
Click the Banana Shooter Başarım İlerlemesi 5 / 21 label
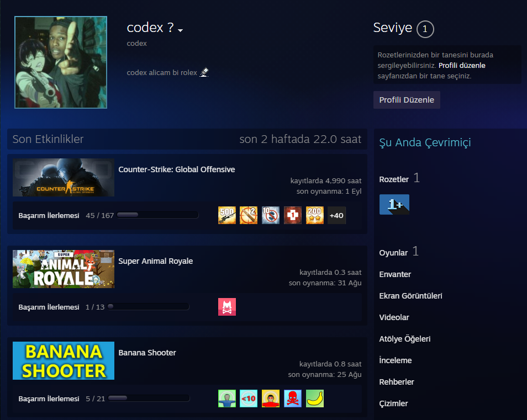pyautogui.click(x=62, y=399)
